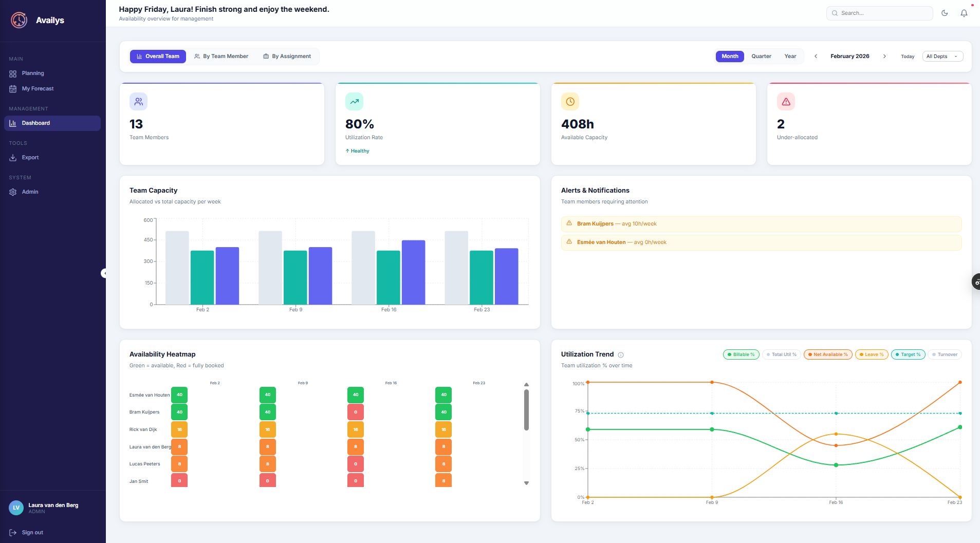Switch to the By Team Member tab

pyautogui.click(x=221, y=56)
